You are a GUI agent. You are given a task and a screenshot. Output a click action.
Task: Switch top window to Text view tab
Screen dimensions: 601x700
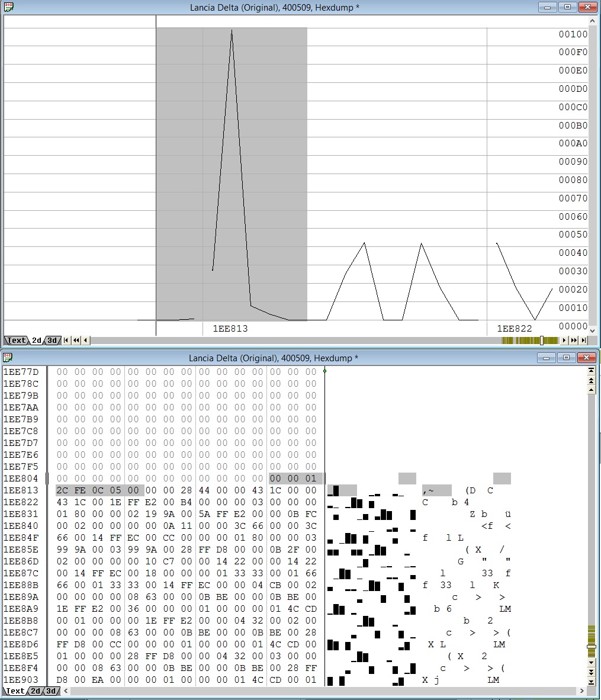point(16,340)
